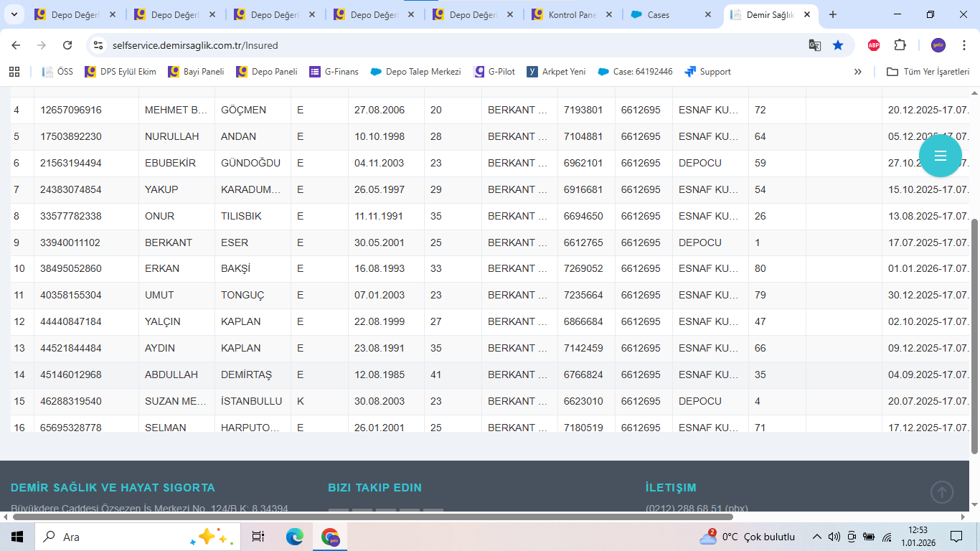Open the ÖSS bookmark

[58, 72]
